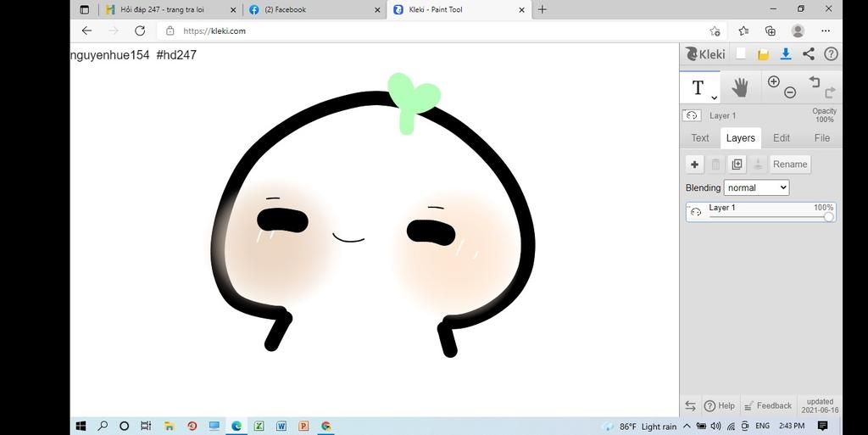Open the volume control in system tray
Image resolution: width=868 pixels, height=435 pixels.
click(715, 427)
